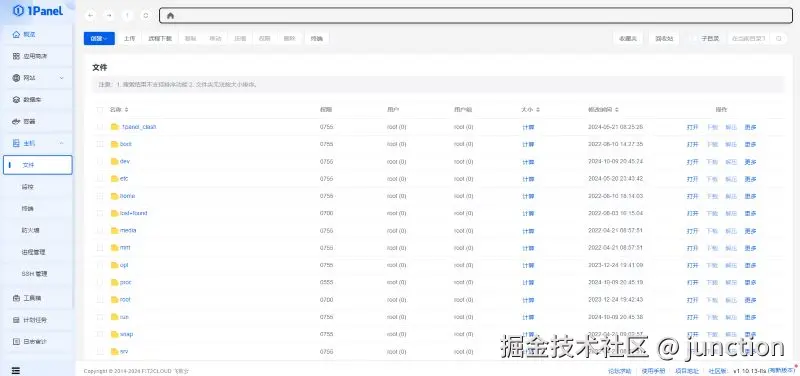
Task: Click the dev folder icon
Action: [115, 161]
